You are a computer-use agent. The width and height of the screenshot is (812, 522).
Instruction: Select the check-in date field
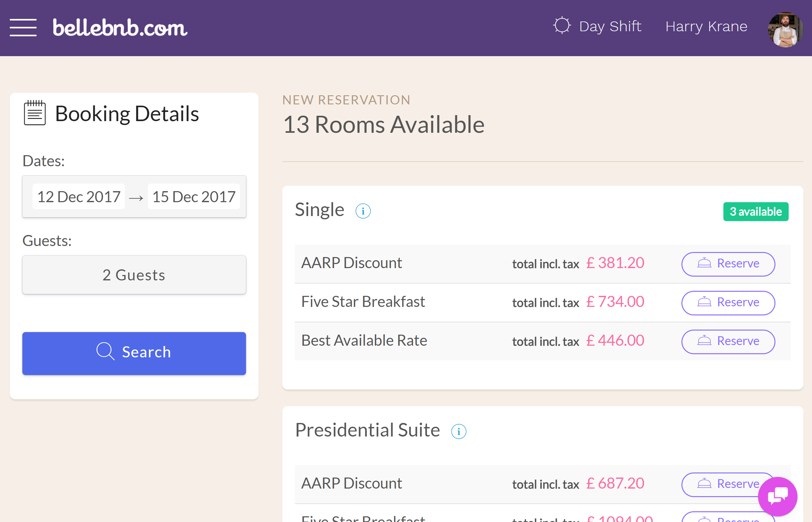pos(78,195)
